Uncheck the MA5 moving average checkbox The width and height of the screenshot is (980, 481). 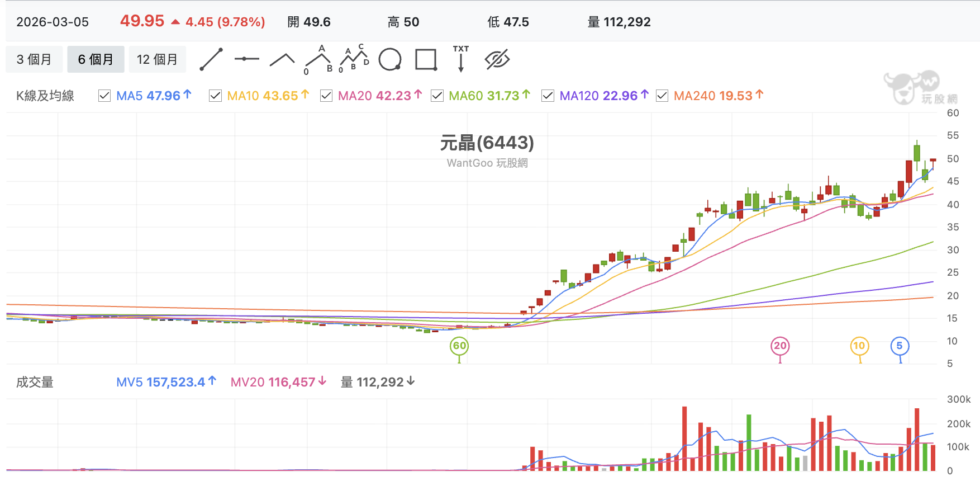pos(104,96)
